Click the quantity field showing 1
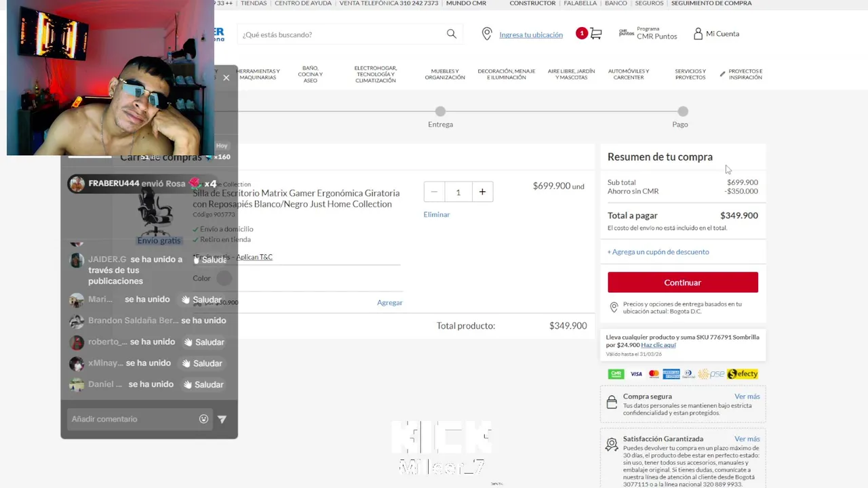The image size is (868, 488). (x=458, y=192)
